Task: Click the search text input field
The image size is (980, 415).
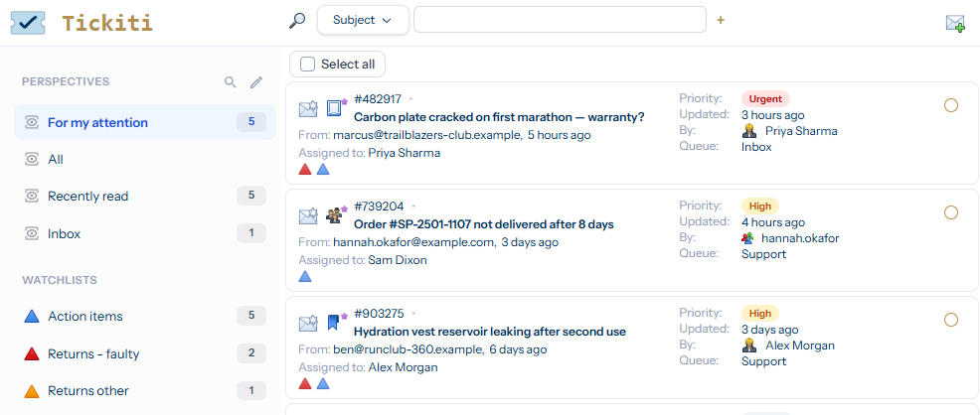Action: pos(560,20)
